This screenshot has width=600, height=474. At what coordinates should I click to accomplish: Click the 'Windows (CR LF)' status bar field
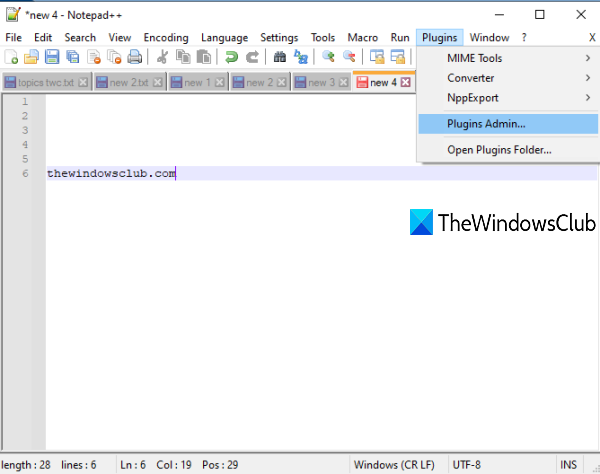pos(394,464)
